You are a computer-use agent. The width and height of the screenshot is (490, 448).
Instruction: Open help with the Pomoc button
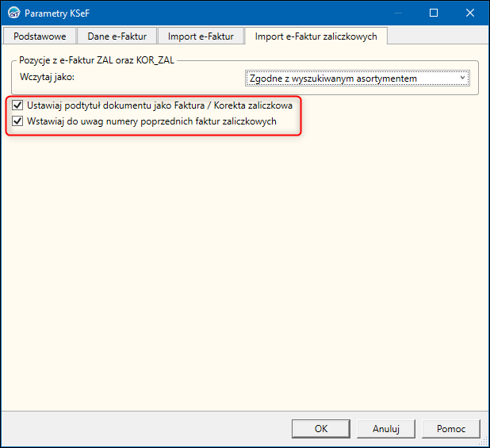point(450,428)
